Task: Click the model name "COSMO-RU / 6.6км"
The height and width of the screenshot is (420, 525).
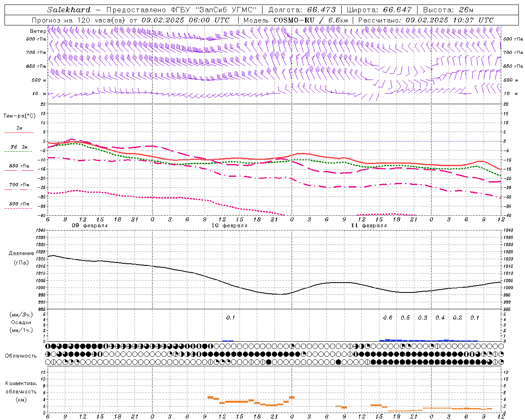Action: (310, 20)
